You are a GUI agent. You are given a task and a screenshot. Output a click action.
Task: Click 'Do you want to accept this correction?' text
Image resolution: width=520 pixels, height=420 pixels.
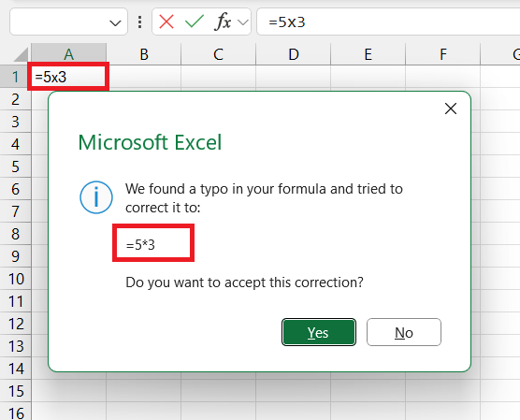(244, 282)
